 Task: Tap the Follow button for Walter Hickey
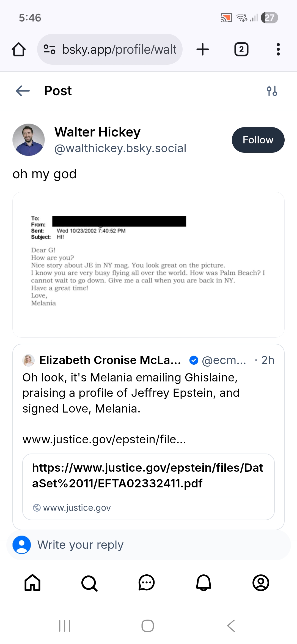tap(258, 140)
